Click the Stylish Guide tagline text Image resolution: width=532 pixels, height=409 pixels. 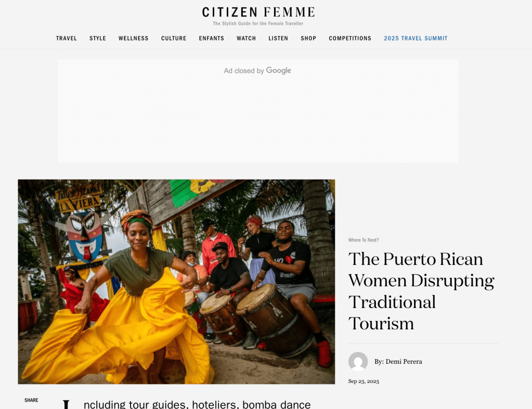[x=258, y=23]
